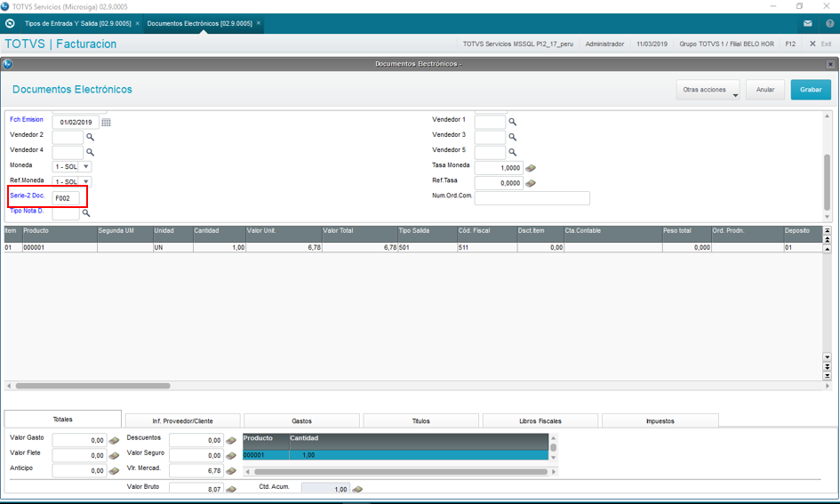Open calculator icon beside Valor Seguro
840x504 pixels.
point(231,456)
